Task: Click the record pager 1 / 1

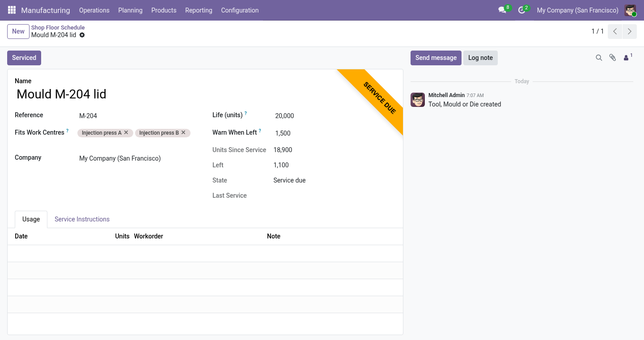Action: tap(597, 31)
